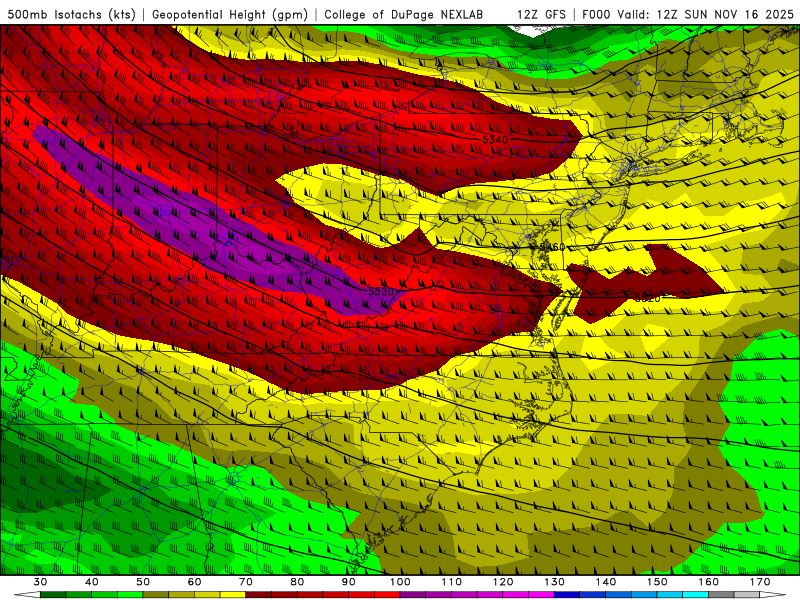This screenshot has width=800, height=600.
Task: Click the 60 value on the color scale
Action: (194, 582)
